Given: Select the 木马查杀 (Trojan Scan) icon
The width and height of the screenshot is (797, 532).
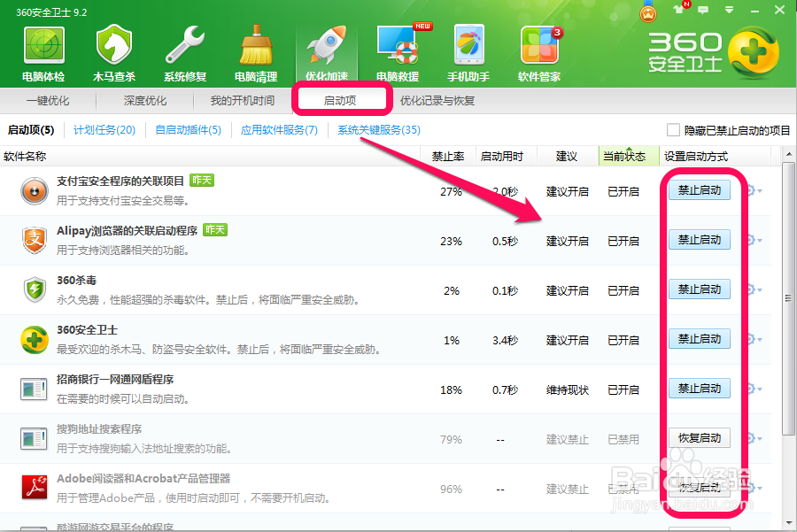Looking at the screenshot, I should click(x=113, y=49).
